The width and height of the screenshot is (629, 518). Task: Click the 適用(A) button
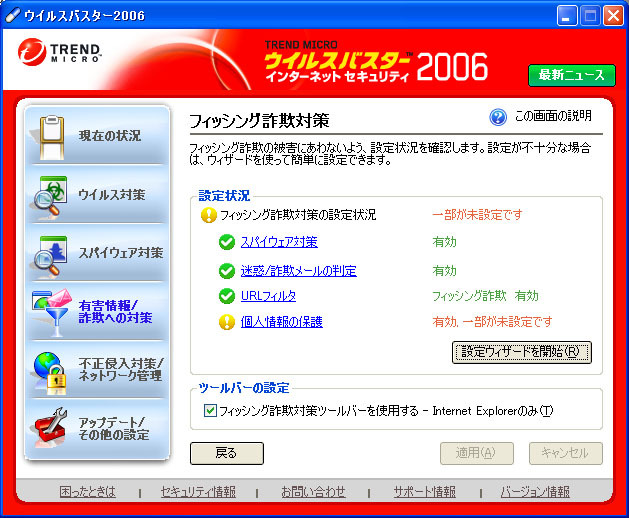pyautogui.click(x=477, y=453)
